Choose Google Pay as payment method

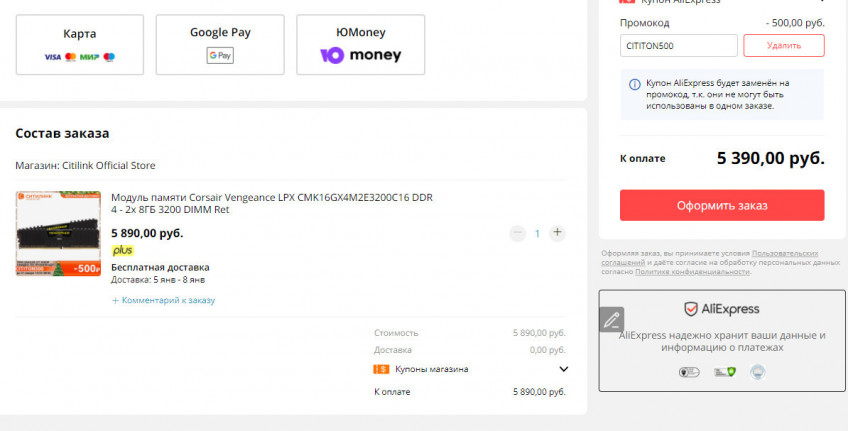[x=220, y=44]
